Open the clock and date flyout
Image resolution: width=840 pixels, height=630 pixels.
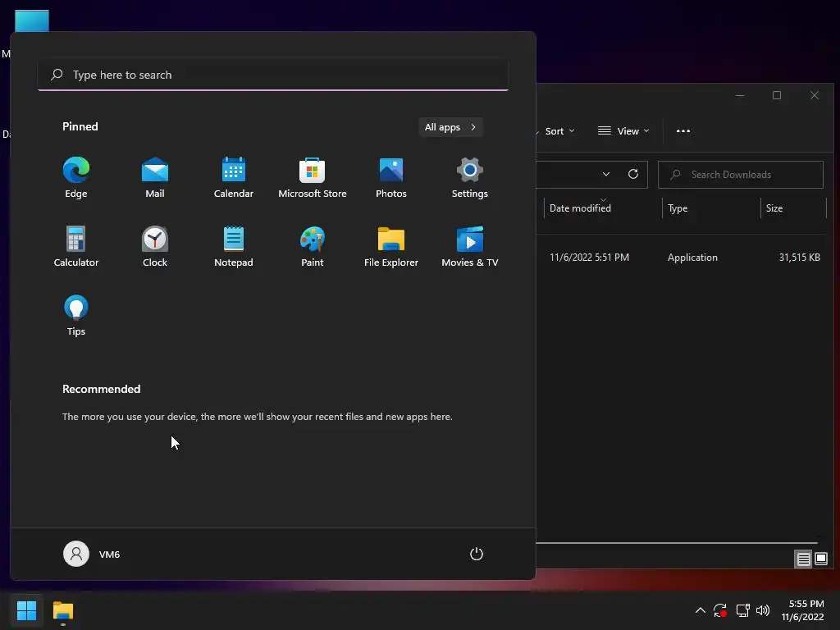[x=802, y=610]
